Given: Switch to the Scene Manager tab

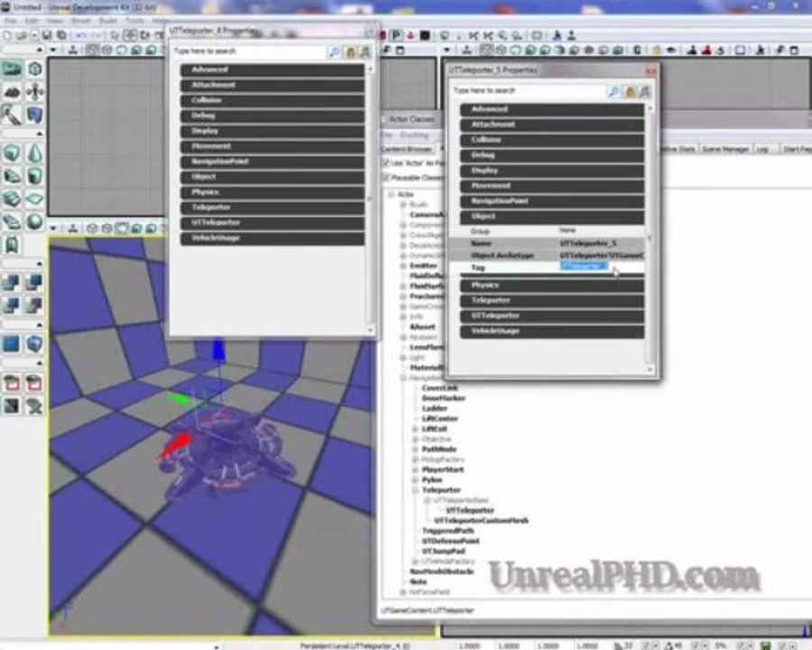Looking at the screenshot, I should (725, 149).
